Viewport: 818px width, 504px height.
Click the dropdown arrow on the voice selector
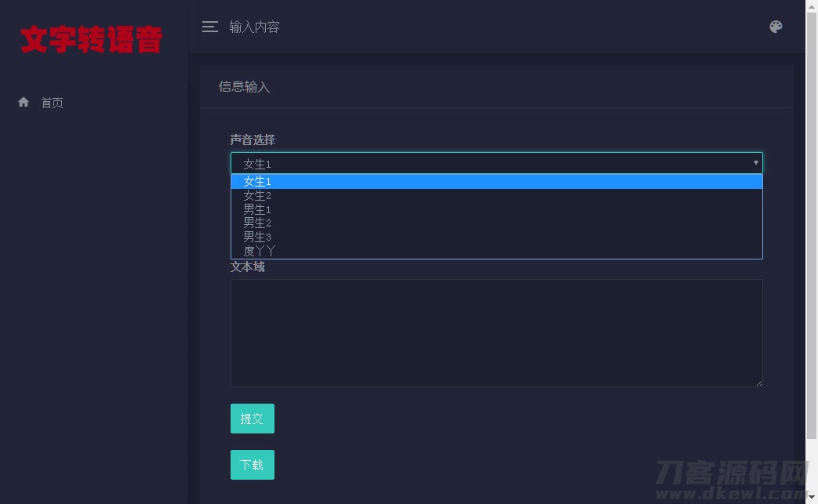754,163
